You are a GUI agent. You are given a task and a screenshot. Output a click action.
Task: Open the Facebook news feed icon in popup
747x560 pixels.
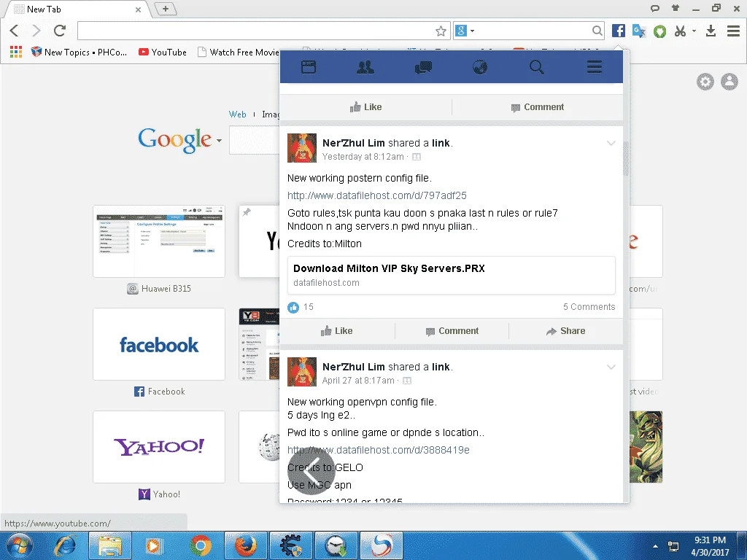309,67
